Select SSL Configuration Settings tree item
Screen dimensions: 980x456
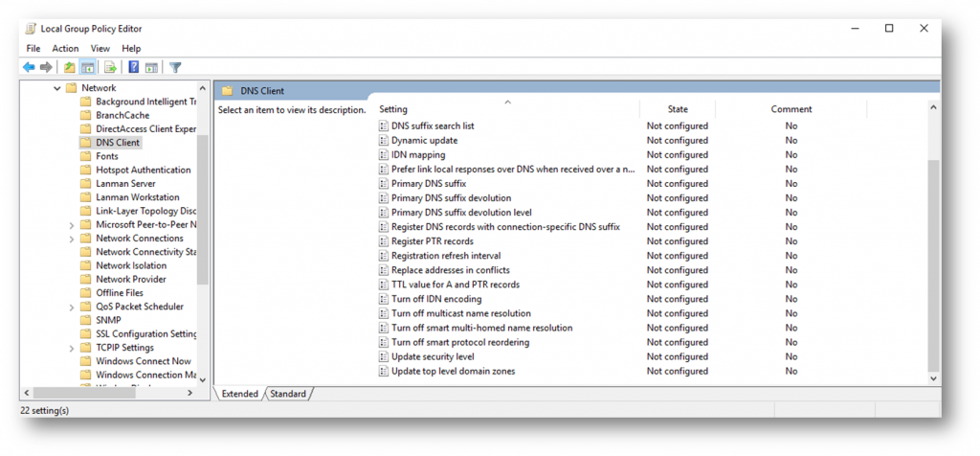click(145, 334)
